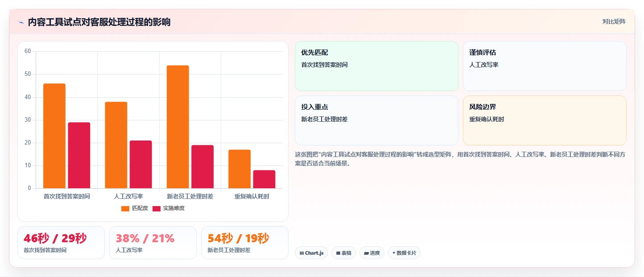Click the orange bar for 人工改写率
The image size is (644, 277).
[x=116, y=145]
